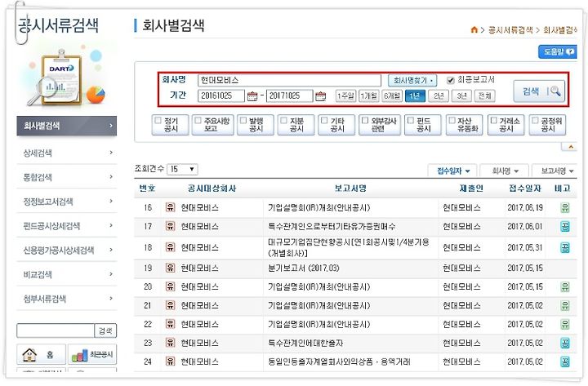Click the 도움말 help button
588x386 pixels.
pos(558,51)
